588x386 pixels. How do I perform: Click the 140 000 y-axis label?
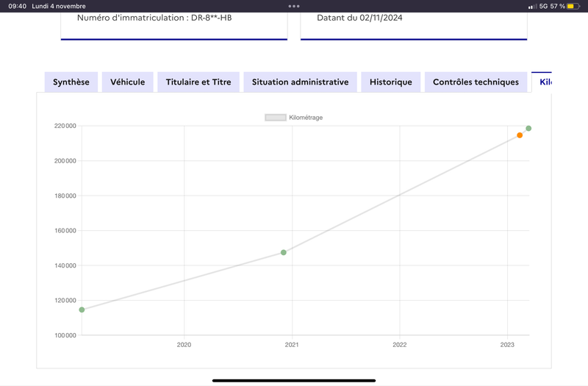pos(65,265)
